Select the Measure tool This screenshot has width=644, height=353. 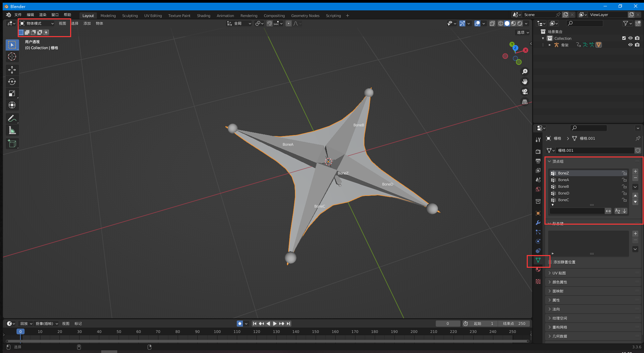tap(12, 130)
